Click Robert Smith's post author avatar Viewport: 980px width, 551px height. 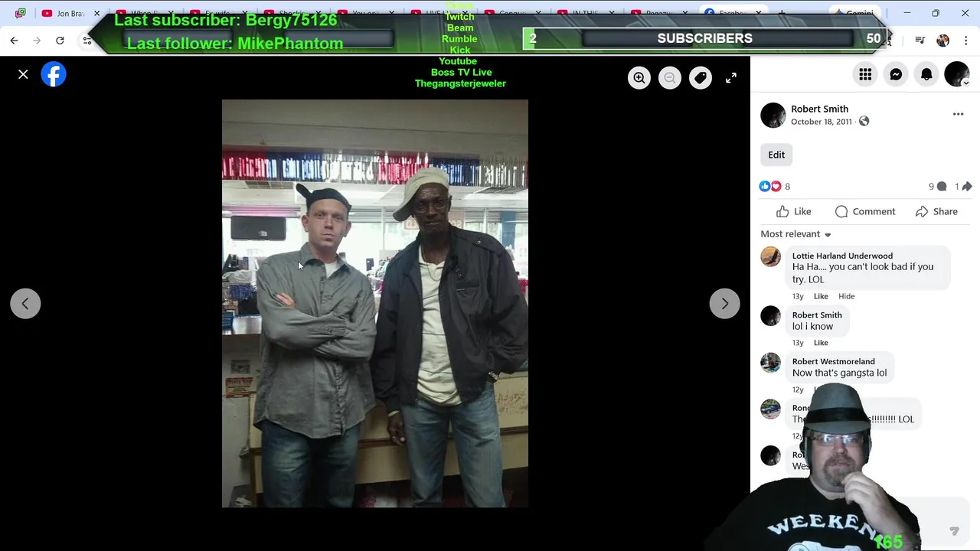(x=773, y=115)
